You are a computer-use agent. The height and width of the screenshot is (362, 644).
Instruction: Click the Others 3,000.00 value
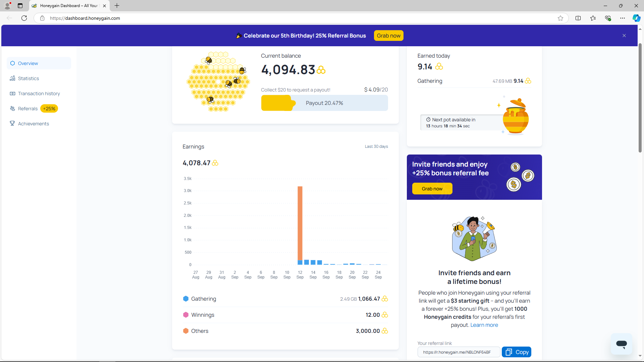tap(368, 331)
